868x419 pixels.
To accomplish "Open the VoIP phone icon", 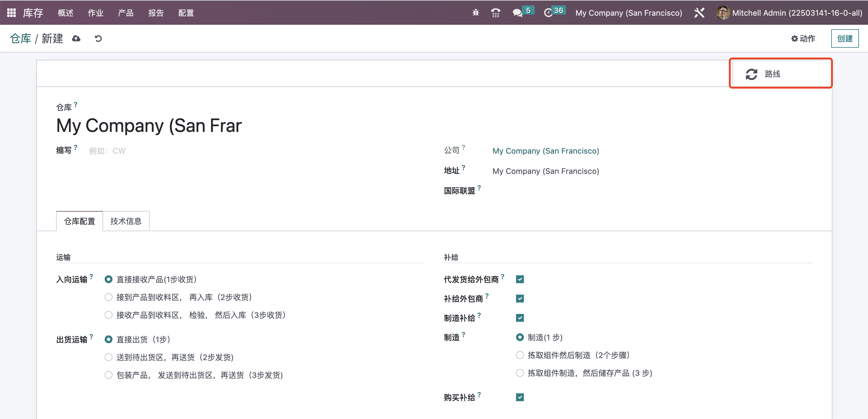I will pos(495,13).
